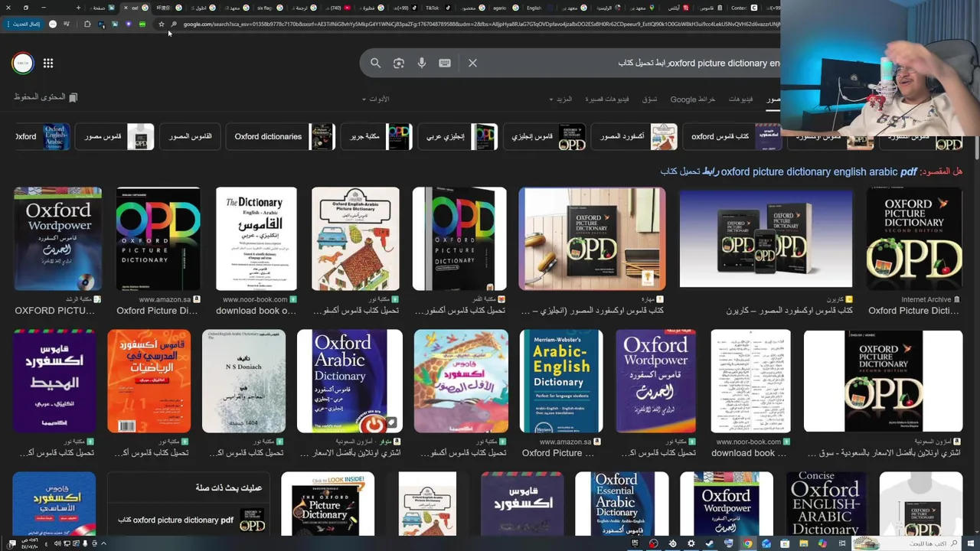
Task: Click the magnifier search icon in Google search box
Action: point(375,63)
